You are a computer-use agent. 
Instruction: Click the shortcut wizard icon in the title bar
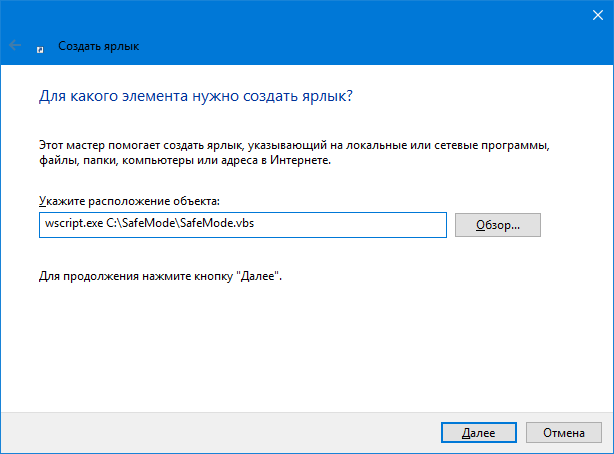click(x=40, y=50)
